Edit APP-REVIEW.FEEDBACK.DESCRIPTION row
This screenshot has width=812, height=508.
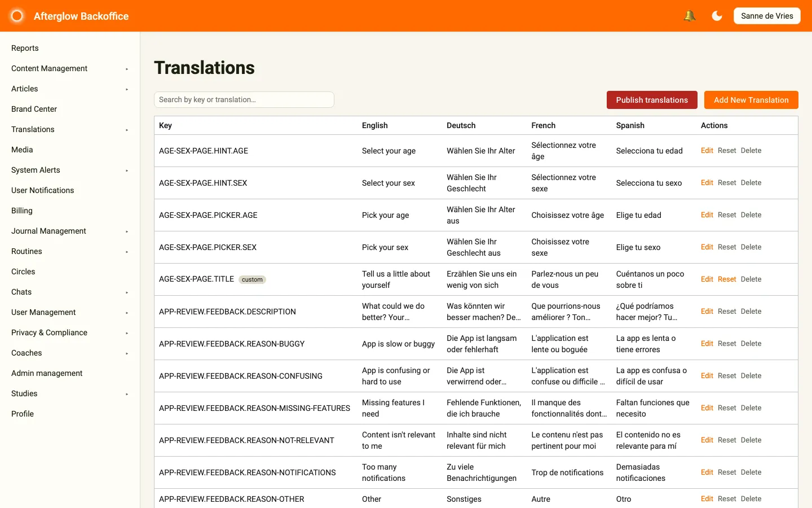click(x=707, y=312)
